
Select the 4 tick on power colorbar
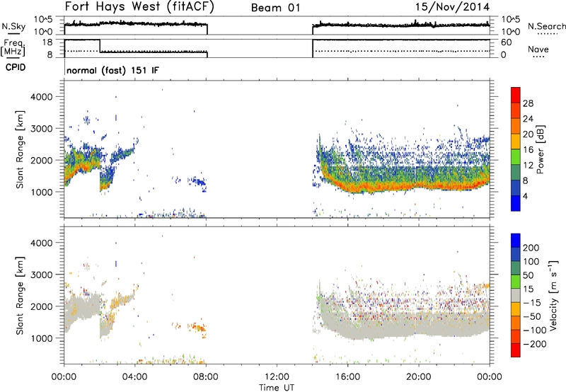point(525,196)
